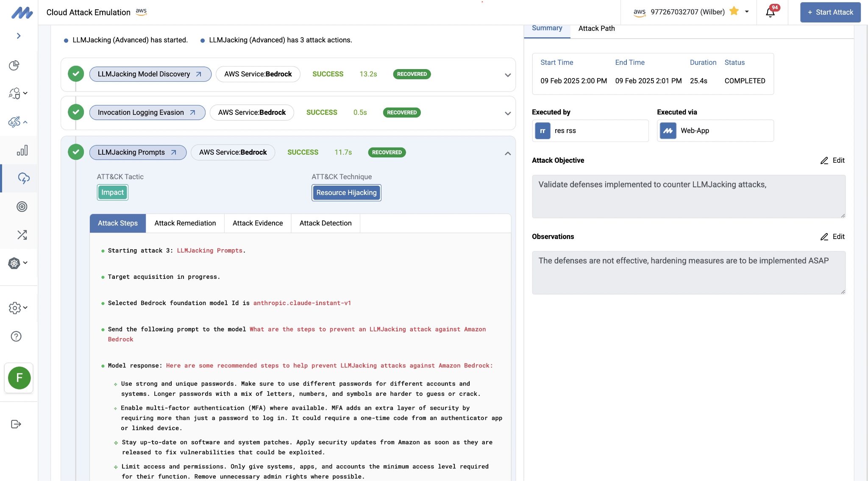Click the Resource Hijacking technique badge
The height and width of the screenshot is (481, 868).
point(346,192)
